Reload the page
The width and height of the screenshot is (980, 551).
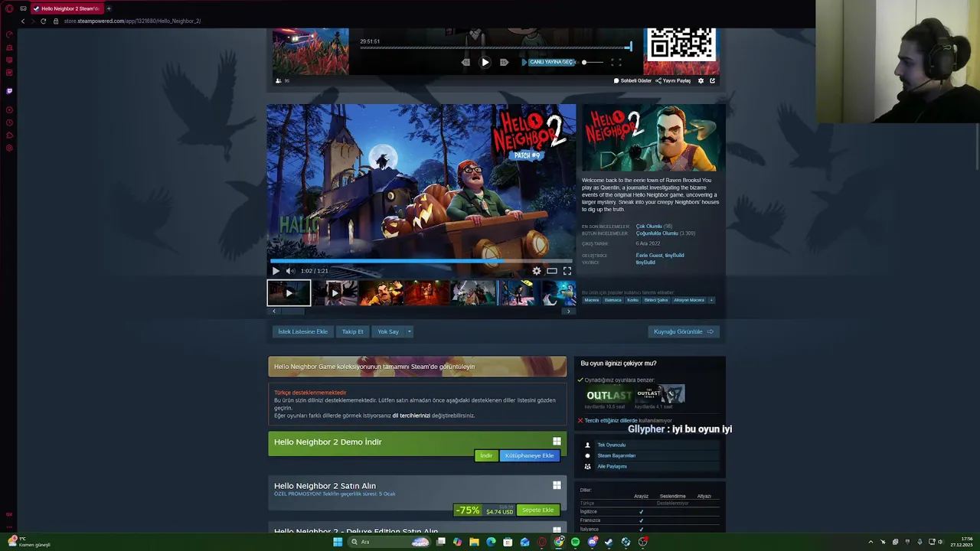click(43, 21)
